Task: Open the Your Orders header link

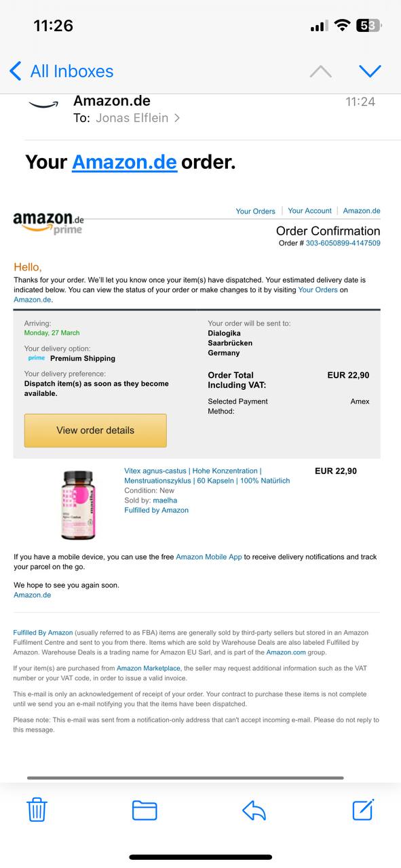Action: 255,211
